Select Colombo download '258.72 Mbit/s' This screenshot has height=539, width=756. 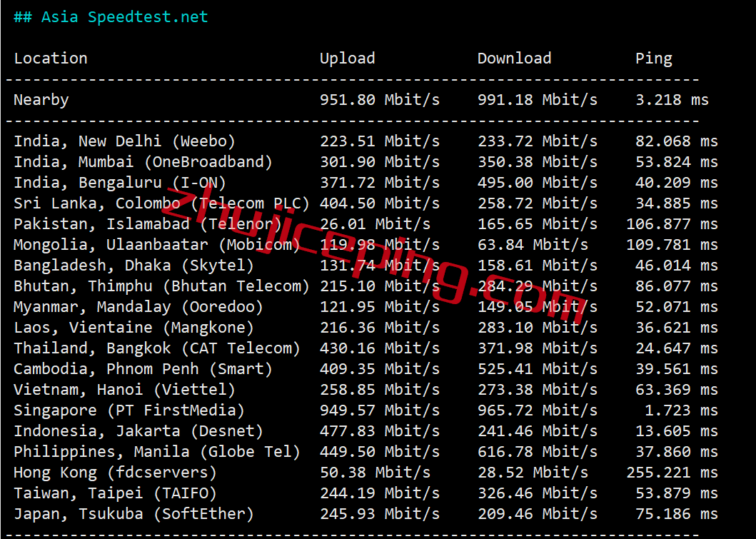tap(537, 203)
